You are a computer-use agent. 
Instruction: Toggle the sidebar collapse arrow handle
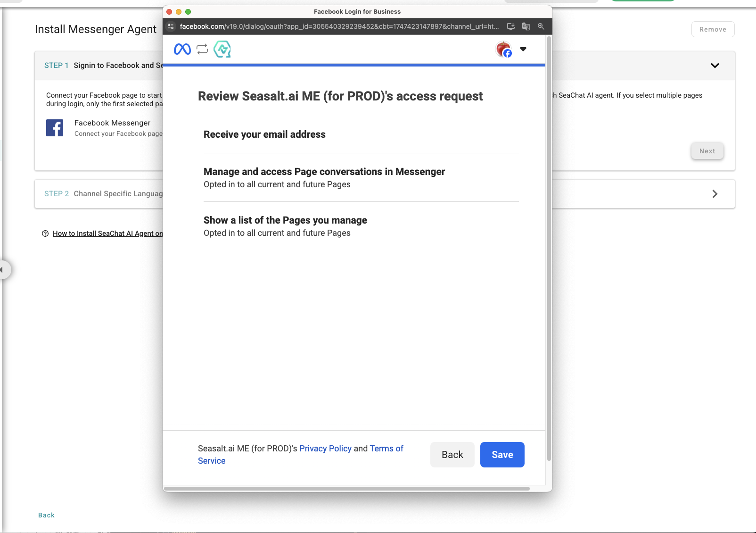pyautogui.click(x=3, y=270)
